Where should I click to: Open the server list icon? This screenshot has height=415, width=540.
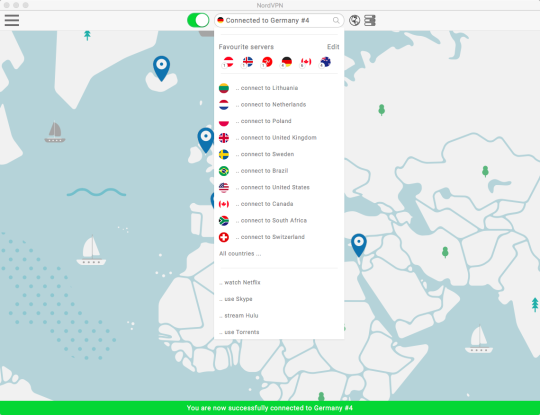(370, 21)
